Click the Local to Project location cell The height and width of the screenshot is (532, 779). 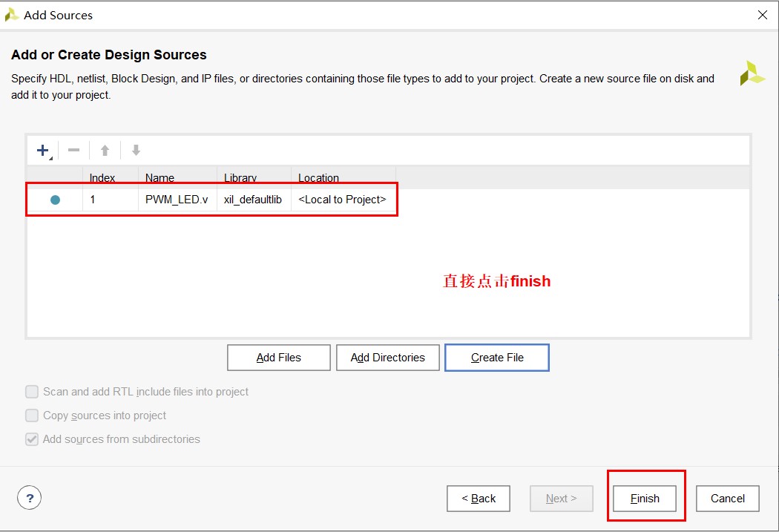[x=342, y=200]
